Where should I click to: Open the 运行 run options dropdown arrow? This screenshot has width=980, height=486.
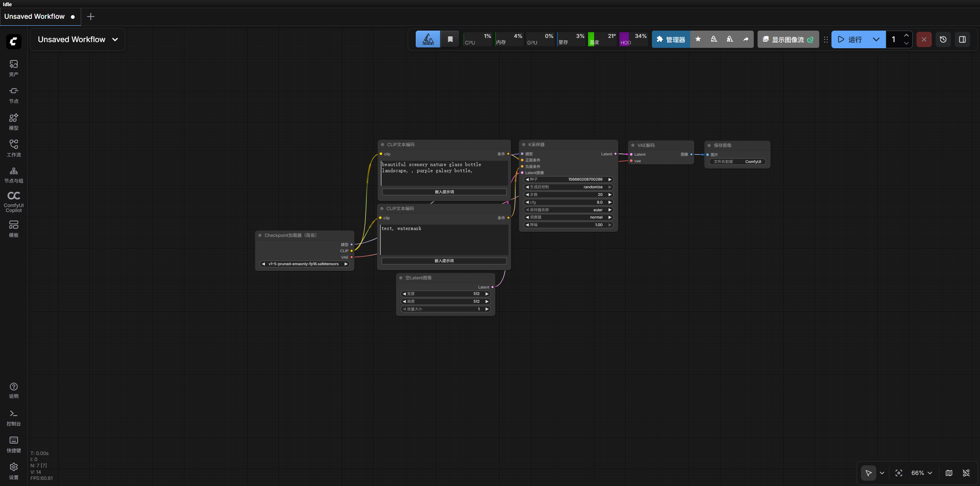(x=876, y=39)
